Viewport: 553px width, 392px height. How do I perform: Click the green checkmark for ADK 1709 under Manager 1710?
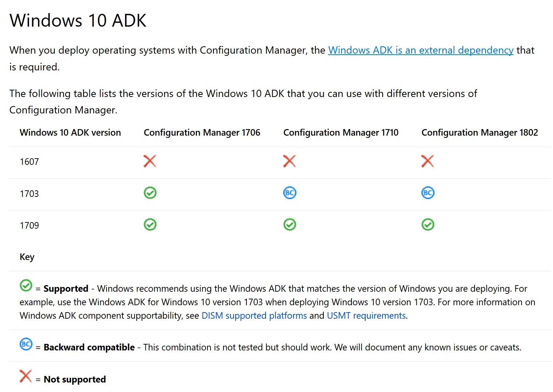(289, 224)
